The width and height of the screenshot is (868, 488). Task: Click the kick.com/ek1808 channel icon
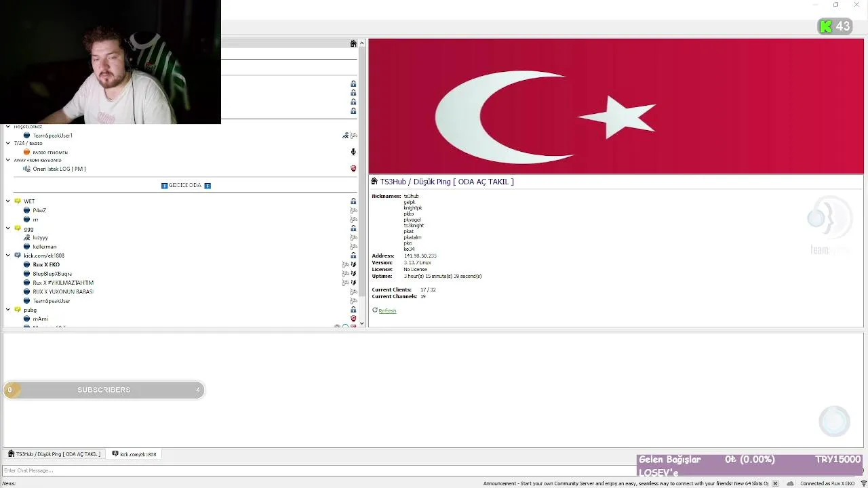coord(18,256)
